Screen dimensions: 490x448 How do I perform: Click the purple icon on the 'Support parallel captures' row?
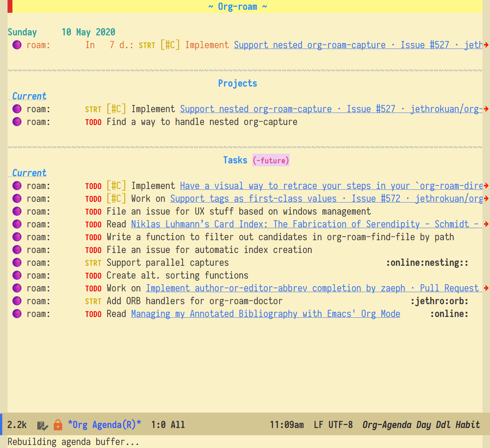point(17,263)
